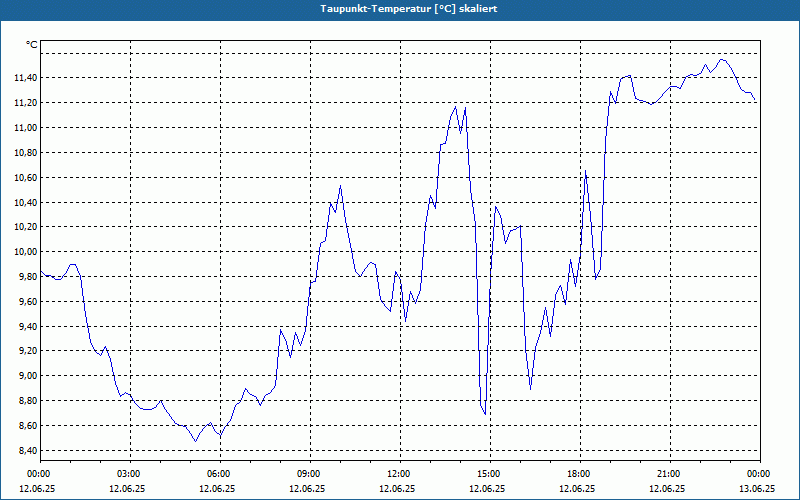Select the °C unit label on the y-axis
The width and height of the screenshot is (800, 500).
point(32,45)
